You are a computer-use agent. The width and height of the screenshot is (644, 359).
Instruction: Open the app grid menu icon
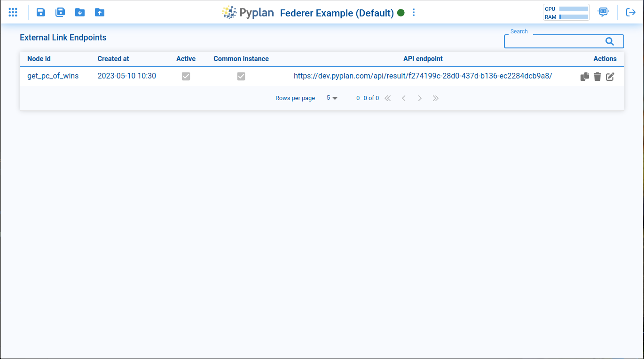13,12
